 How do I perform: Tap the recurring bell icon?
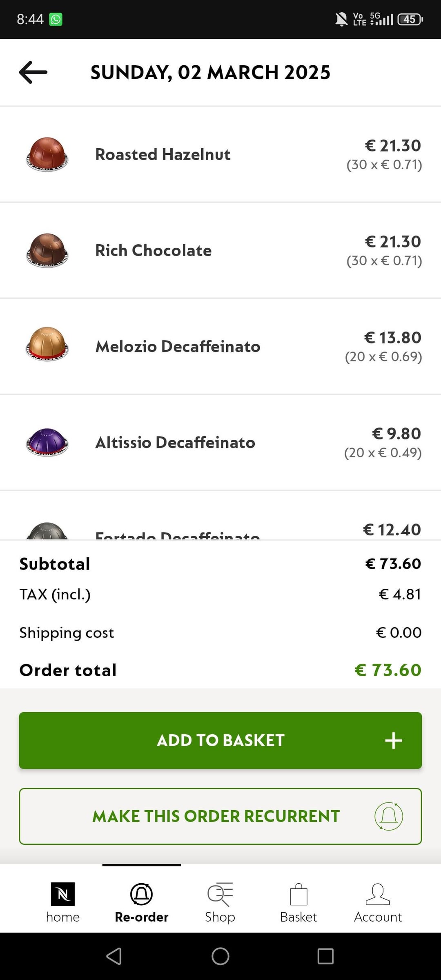point(389,816)
